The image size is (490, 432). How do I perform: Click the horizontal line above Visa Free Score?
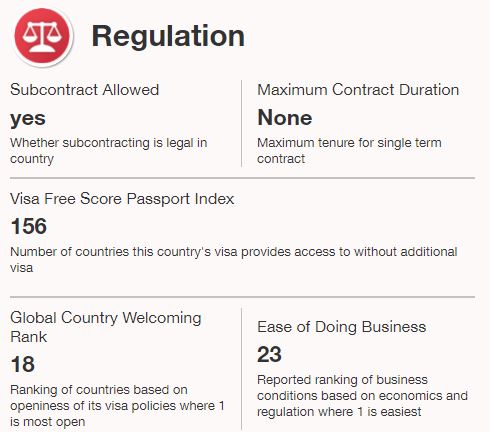242,178
